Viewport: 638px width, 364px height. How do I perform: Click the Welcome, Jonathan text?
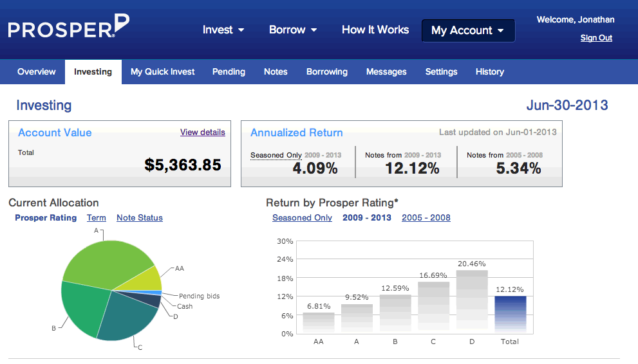(x=576, y=19)
